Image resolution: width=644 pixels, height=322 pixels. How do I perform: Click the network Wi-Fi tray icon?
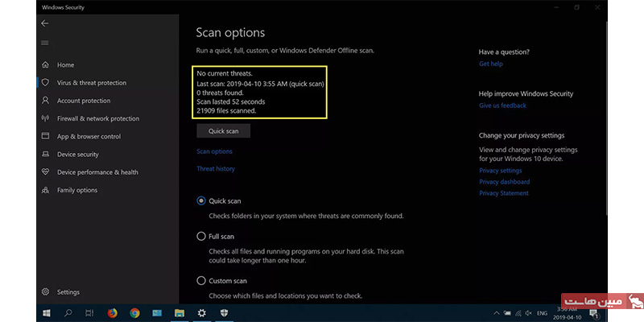(x=518, y=313)
